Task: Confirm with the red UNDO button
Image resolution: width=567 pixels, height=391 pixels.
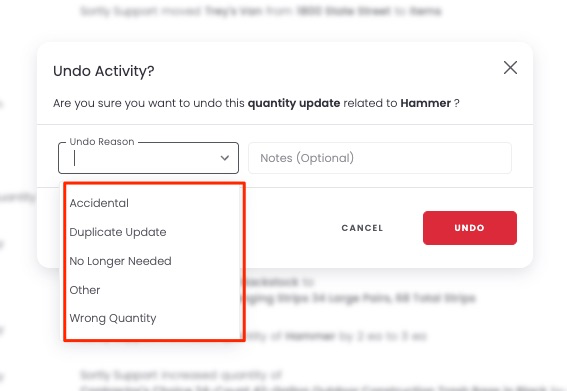Action: tap(470, 228)
